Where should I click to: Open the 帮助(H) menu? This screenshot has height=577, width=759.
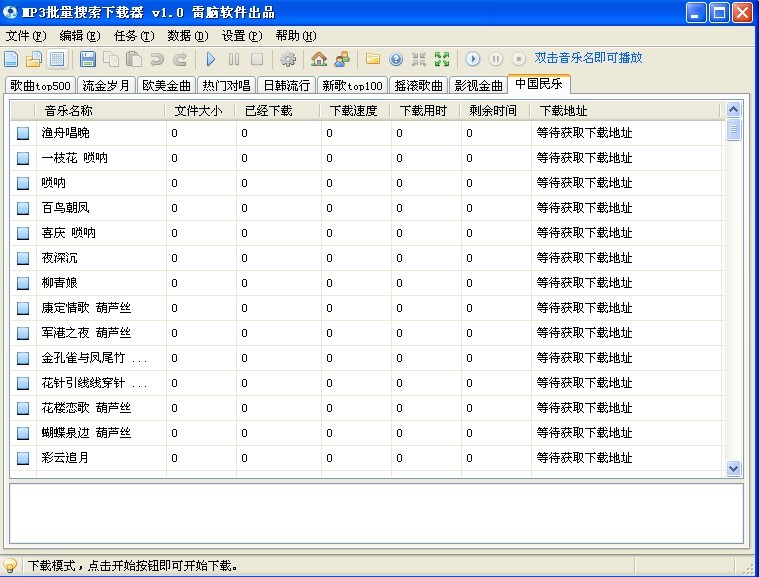[x=295, y=36]
